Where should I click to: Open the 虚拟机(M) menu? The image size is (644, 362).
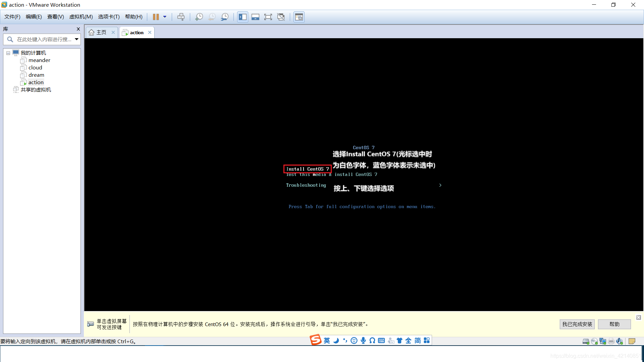pos(81,16)
